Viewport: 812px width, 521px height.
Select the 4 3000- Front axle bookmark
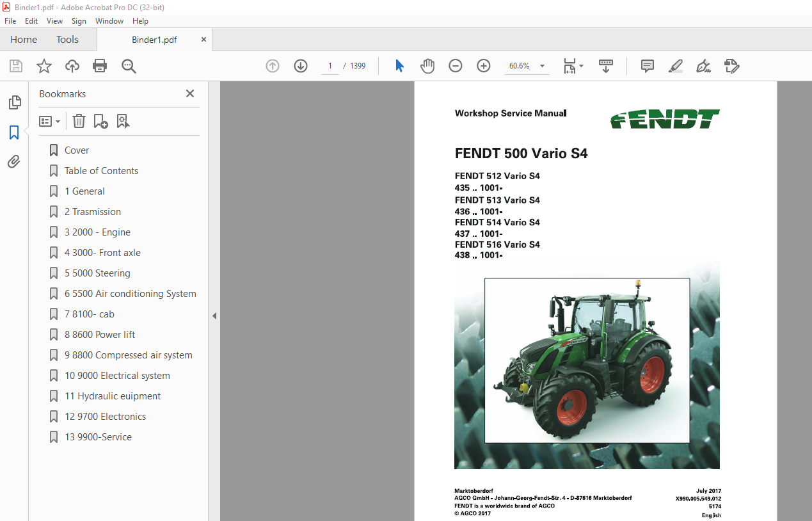102,253
